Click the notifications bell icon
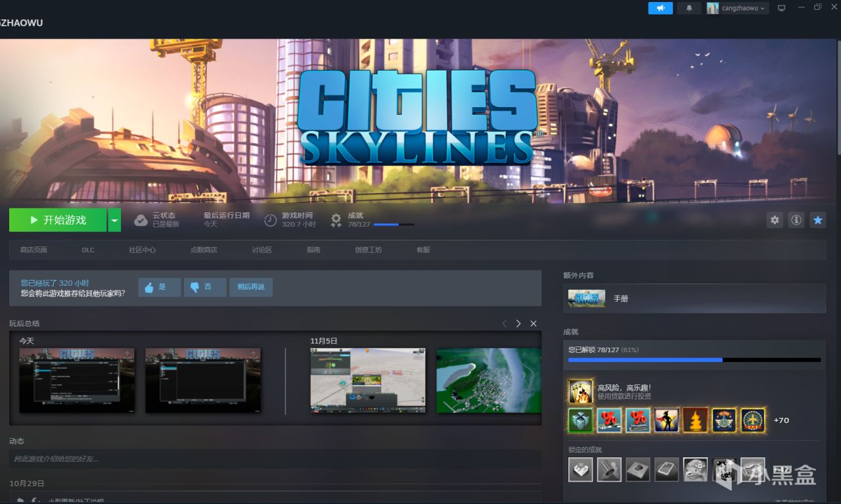The height and width of the screenshot is (504, 841). click(689, 8)
